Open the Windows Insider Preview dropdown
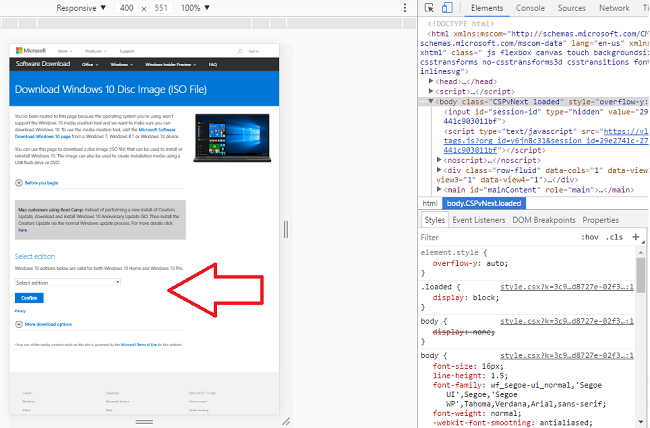 (170, 64)
